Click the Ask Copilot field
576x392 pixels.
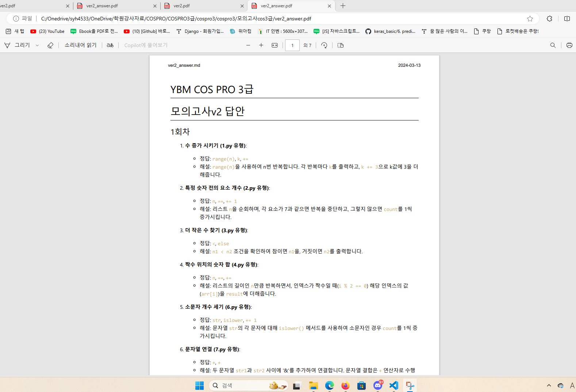146,45
